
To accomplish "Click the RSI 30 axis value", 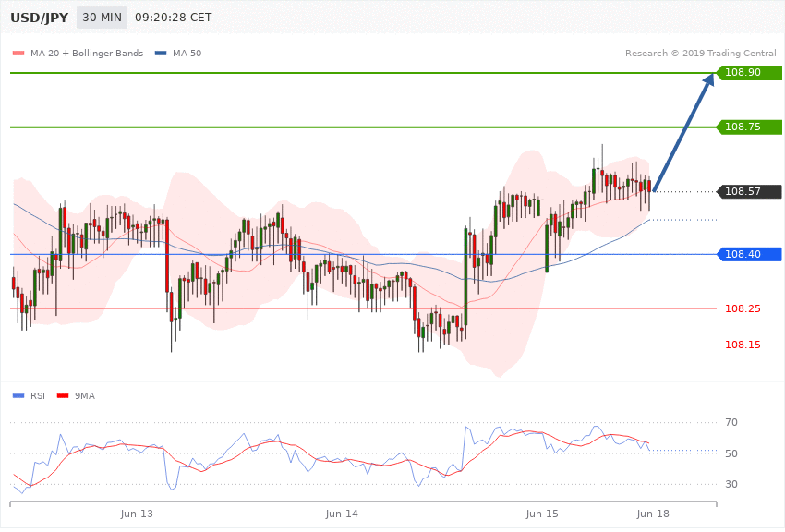I will (x=731, y=485).
